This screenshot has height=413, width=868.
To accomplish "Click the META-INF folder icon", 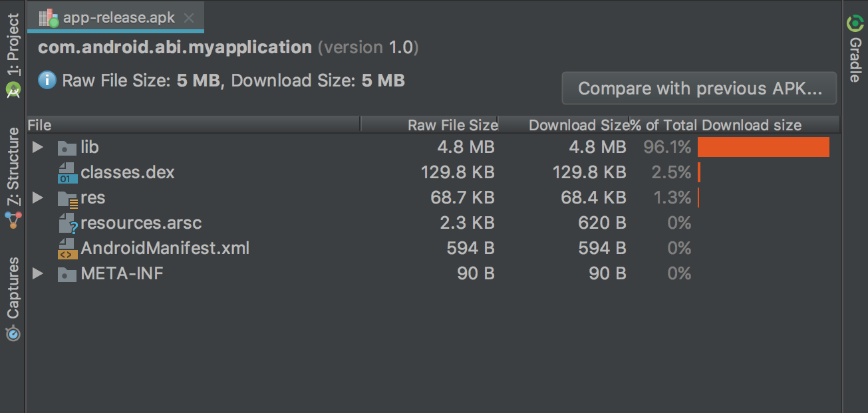I will pyautogui.click(x=67, y=274).
